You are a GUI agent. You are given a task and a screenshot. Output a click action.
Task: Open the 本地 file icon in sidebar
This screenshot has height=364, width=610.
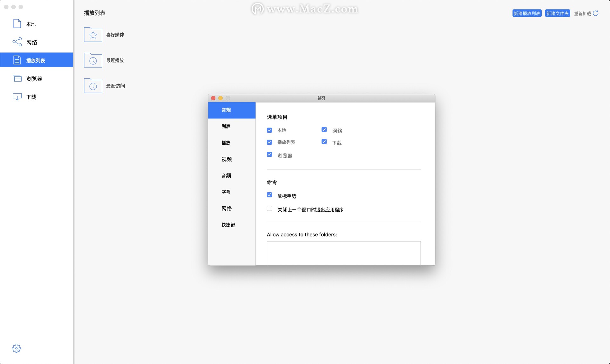click(17, 24)
